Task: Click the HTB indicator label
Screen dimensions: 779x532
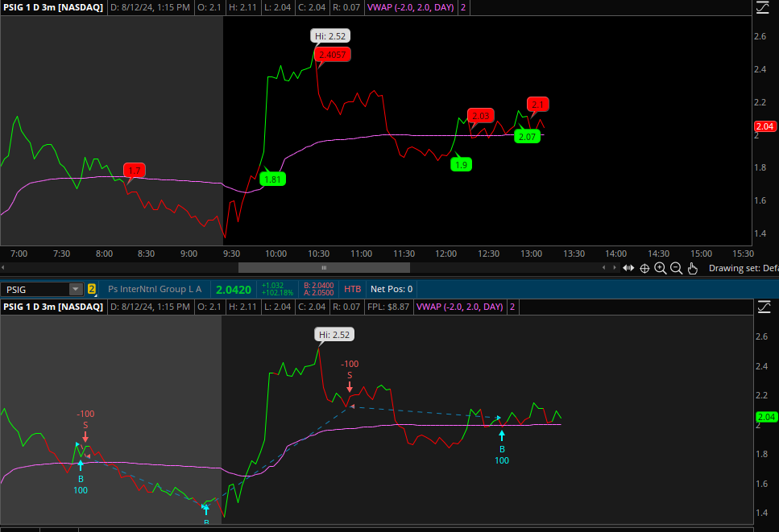Action: pyautogui.click(x=353, y=289)
